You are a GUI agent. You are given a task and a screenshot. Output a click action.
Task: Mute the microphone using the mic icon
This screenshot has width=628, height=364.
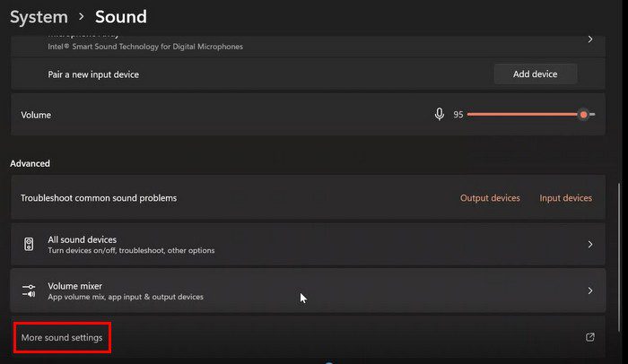coord(440,115)
